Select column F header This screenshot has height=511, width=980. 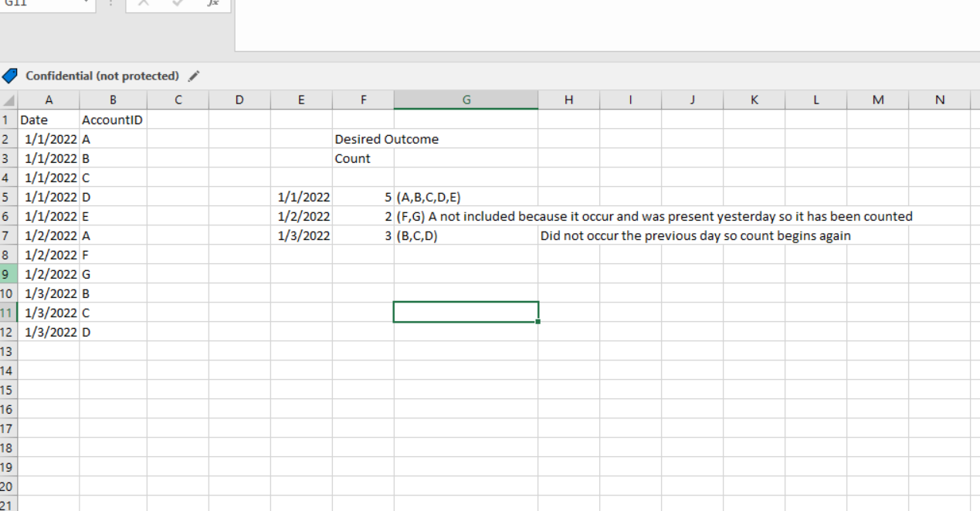pos(363,100)
